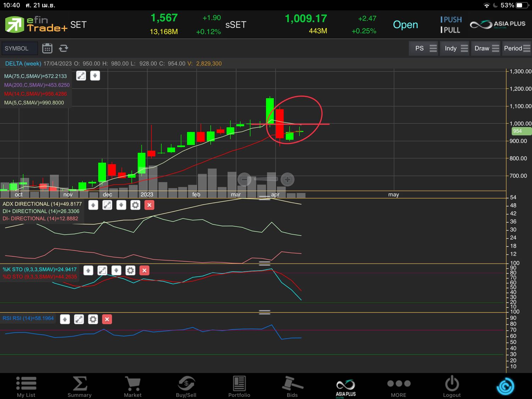This screenshot has width=532, height=399.
Task: Grab divider handle between STO and RSI panels
Action: (x=265, y=312)
